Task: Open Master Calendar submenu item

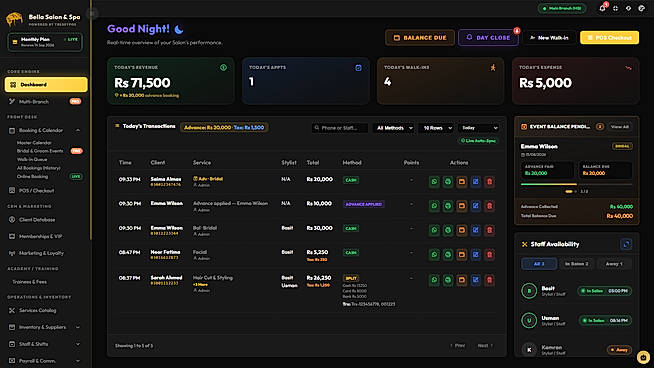Action: tap(34, 143)
